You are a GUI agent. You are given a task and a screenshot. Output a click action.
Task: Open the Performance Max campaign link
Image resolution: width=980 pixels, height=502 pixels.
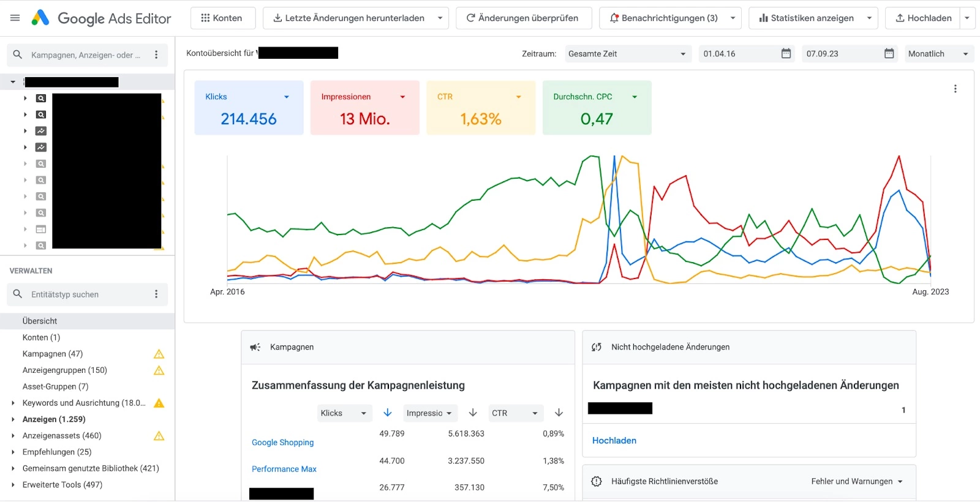click(284, 469)
